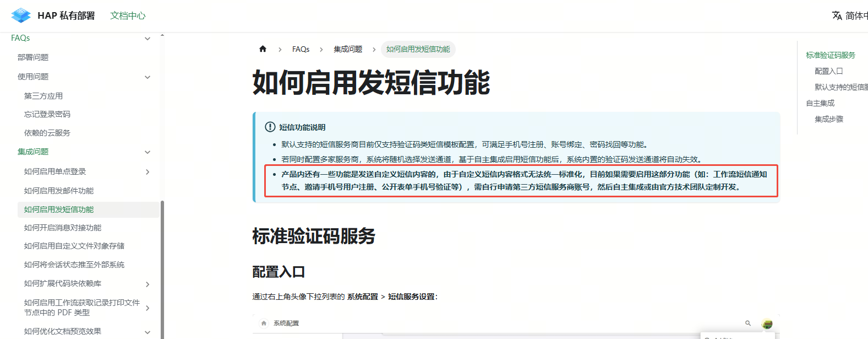The width and height of the screenshot is (868, 339).
Task: Click the 简体中 language selector
Action: click(856, 15)
